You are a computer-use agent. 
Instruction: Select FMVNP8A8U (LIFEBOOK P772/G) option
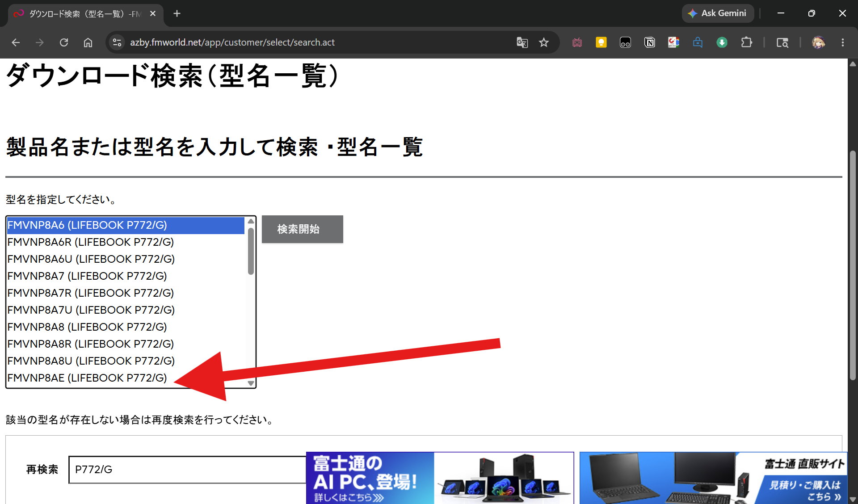pos(126,361)
